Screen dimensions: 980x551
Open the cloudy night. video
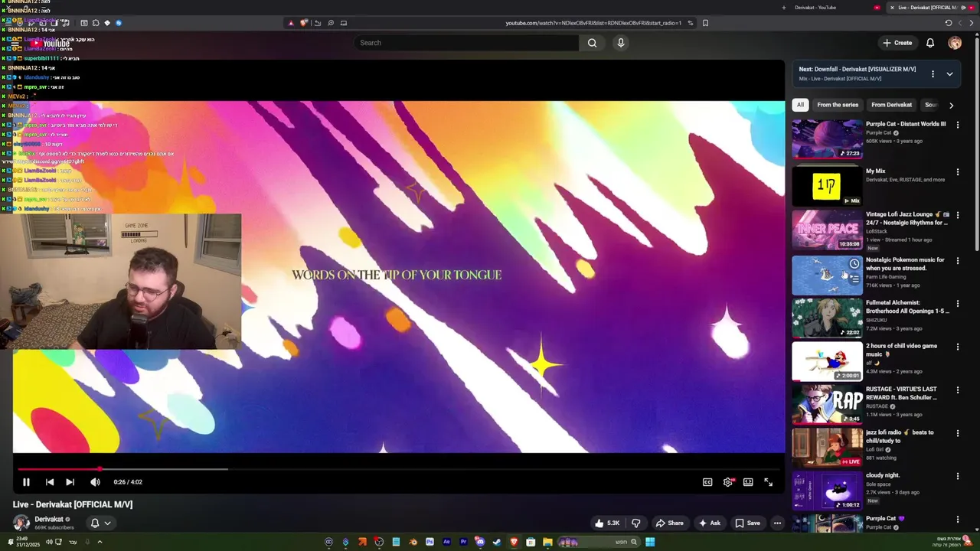pos(827,491)
